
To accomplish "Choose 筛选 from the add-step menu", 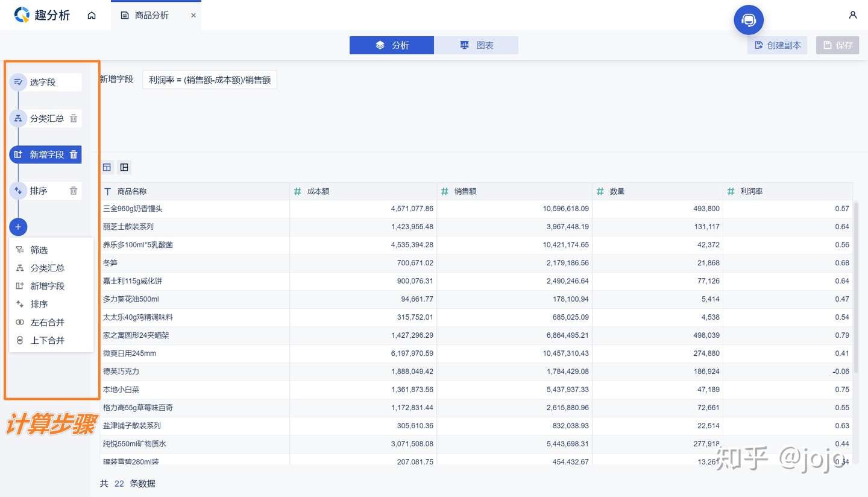I will pos(51,250).
